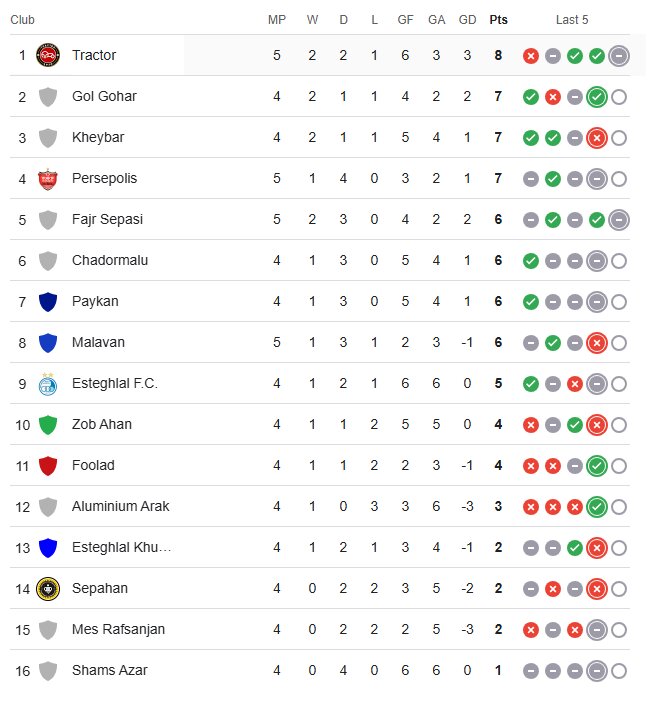This screenshot has width=659, height=702.
Task: Click Aluminium Arak's latest win icon
Action: coord(597,507)
